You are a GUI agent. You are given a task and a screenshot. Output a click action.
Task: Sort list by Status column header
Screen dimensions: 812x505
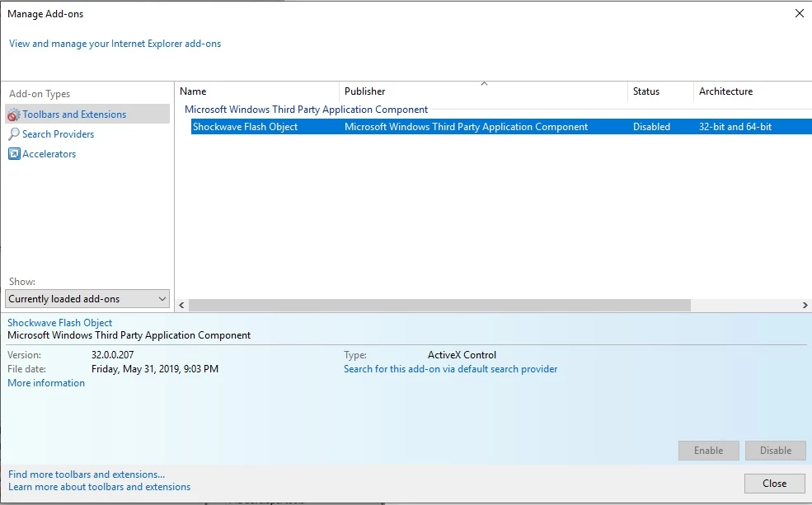point(645,91)
